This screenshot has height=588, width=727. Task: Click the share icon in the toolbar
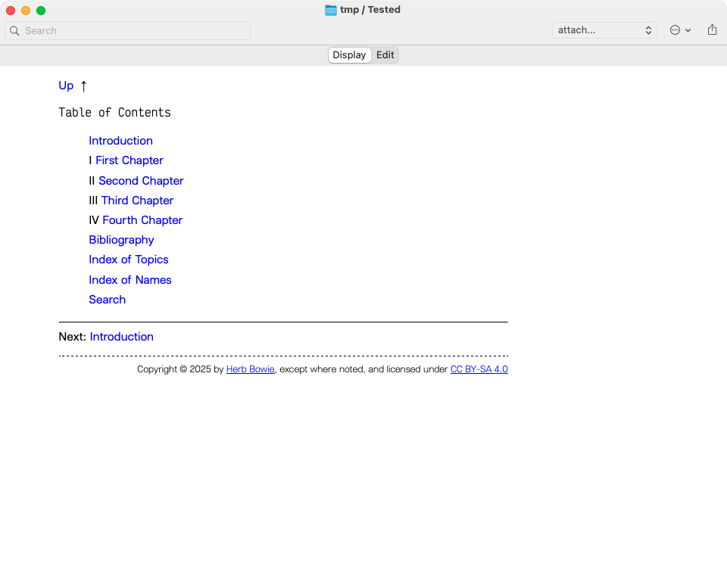(x=712, y=30)
